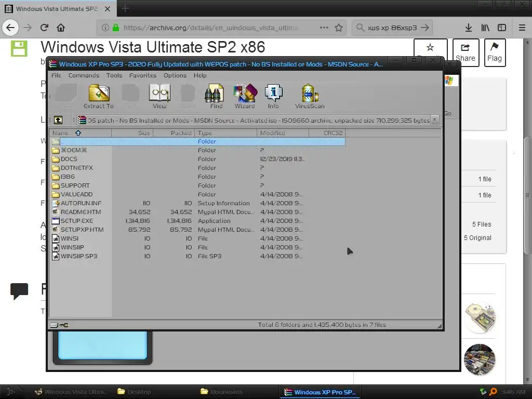532x399 pixels.
Task: Open new browser tab with plus
Action: pos(125,8)
